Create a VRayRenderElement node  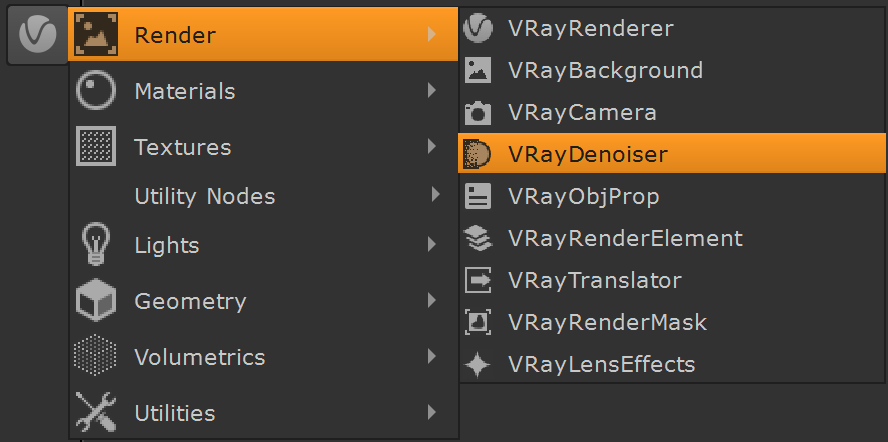672,238
